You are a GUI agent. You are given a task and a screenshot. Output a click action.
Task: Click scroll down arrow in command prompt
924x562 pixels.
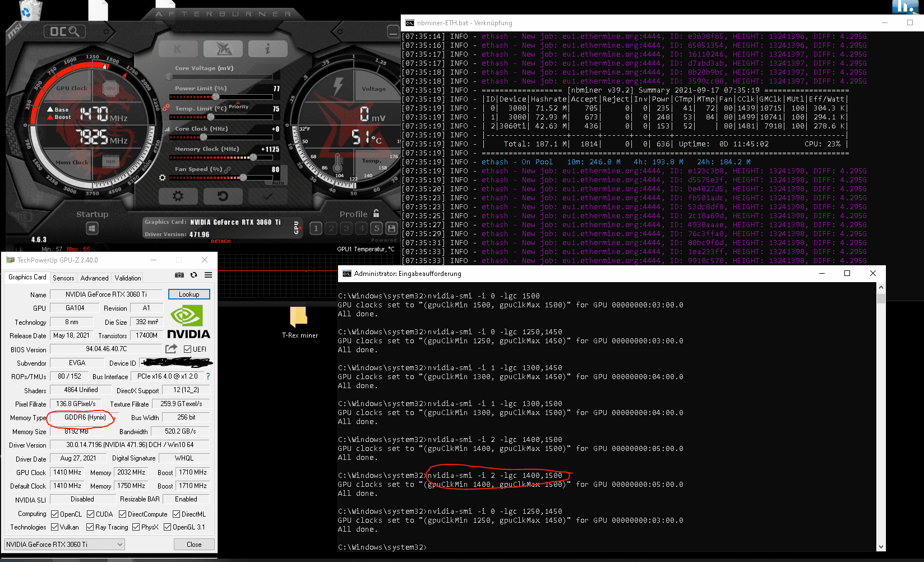881,546
